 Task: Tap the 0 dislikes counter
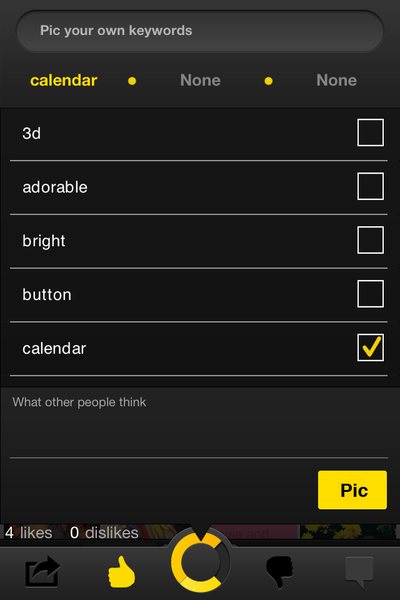click(104, 533)
